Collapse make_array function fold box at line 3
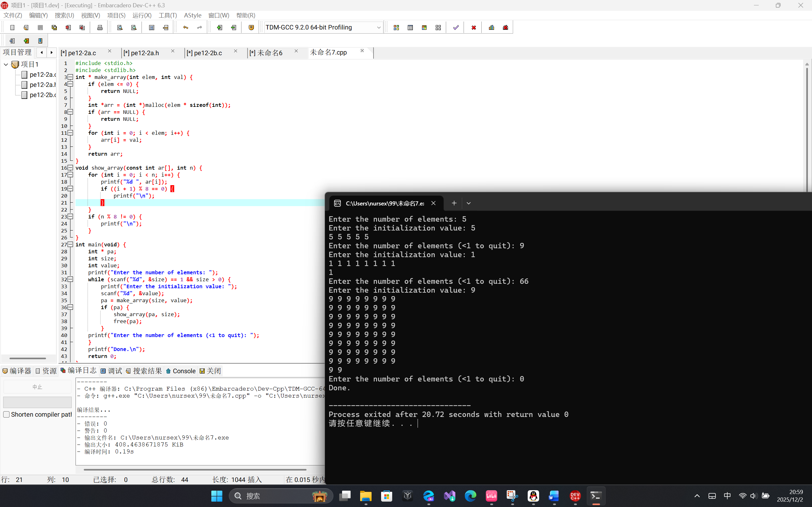The width and height of the screenshot is (812, 507). tap(70, 77)
